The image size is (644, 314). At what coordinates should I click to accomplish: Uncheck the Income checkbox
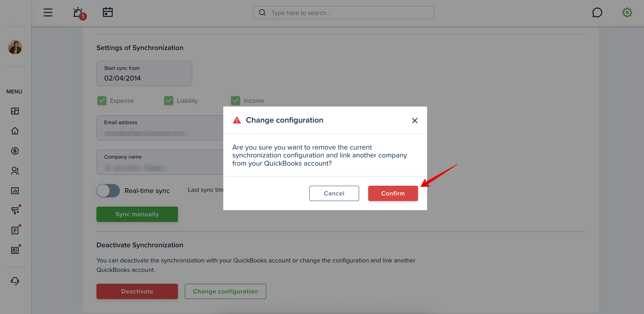pyautogui.click(x=235, y=101)
